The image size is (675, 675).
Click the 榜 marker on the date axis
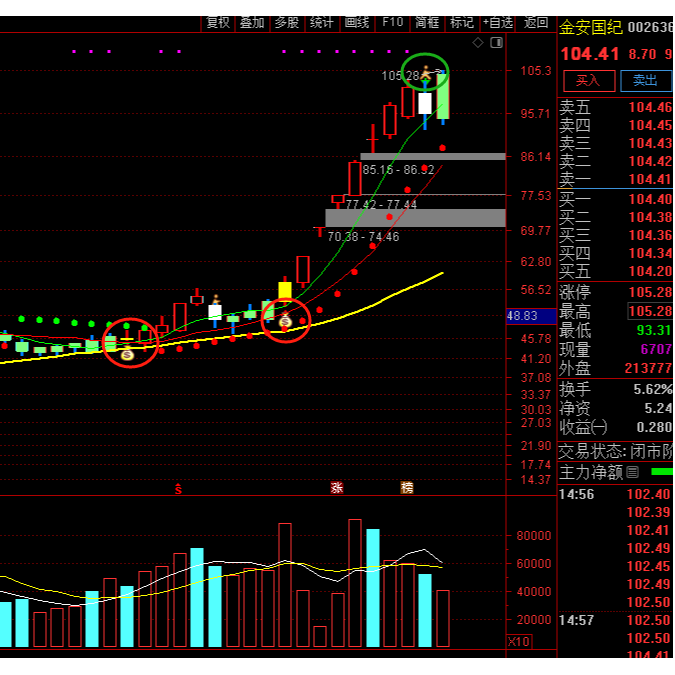coord(407,488)
